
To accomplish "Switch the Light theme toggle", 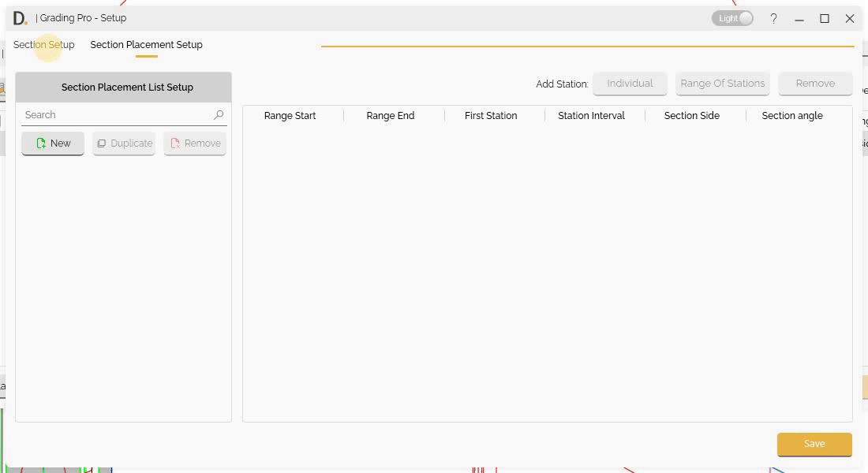I will pos(732,17).
